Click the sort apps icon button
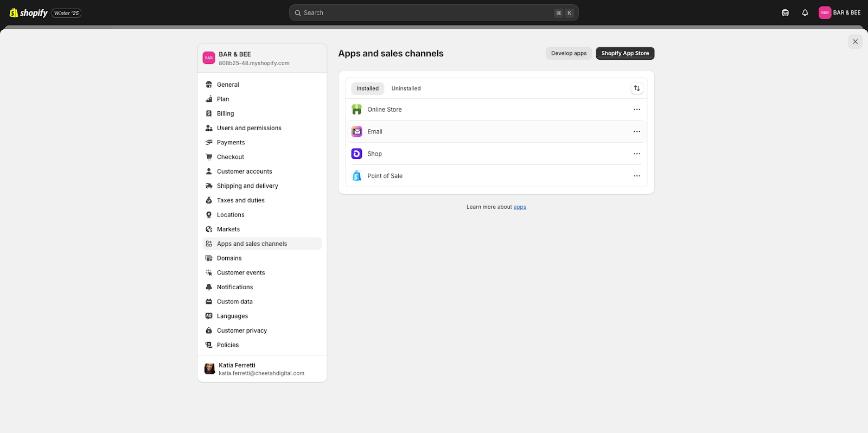Viewport: 868px width, 433px height. (637, 88)
